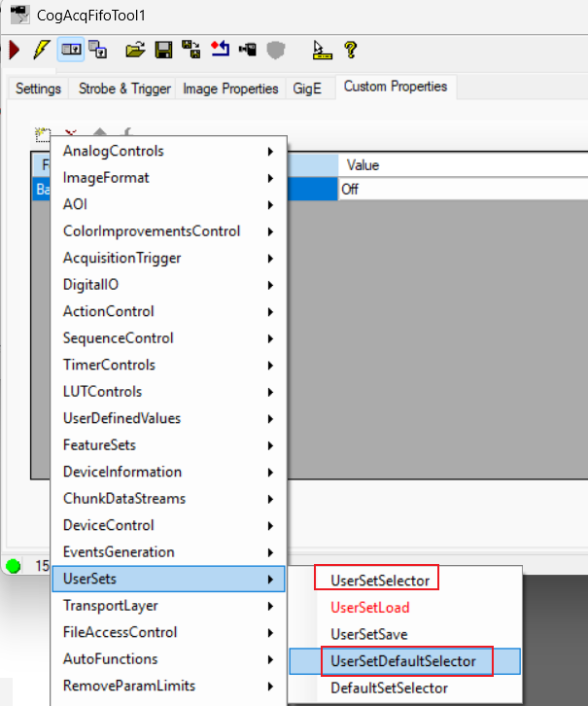
Task: Expand the TimerControls submenu
Action: click(169, 365)
